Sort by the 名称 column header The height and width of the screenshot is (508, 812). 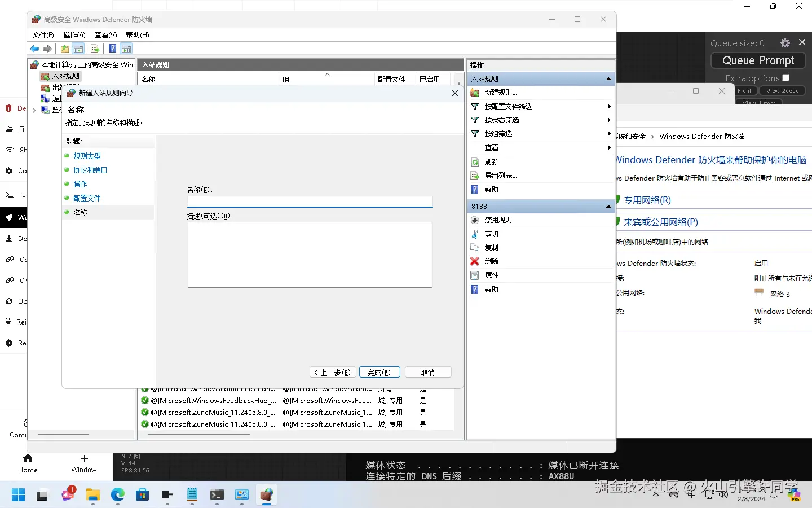click(x=209, y=80)
